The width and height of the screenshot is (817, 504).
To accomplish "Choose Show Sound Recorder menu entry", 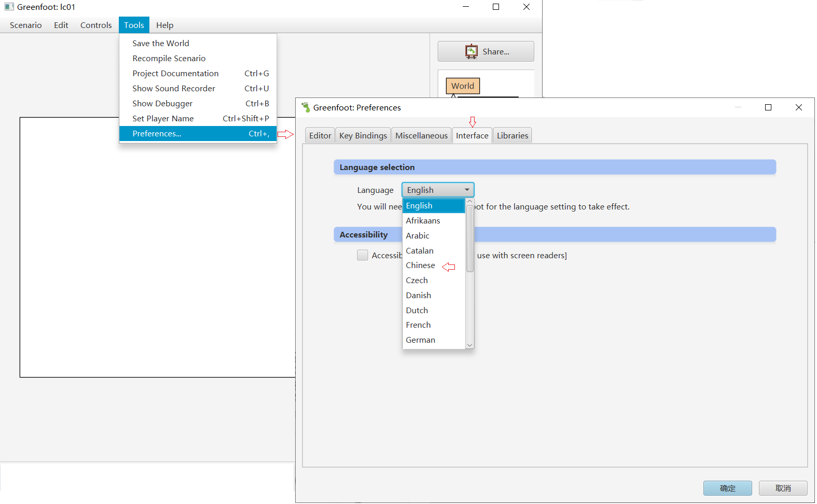I will (x=174, y=89).
